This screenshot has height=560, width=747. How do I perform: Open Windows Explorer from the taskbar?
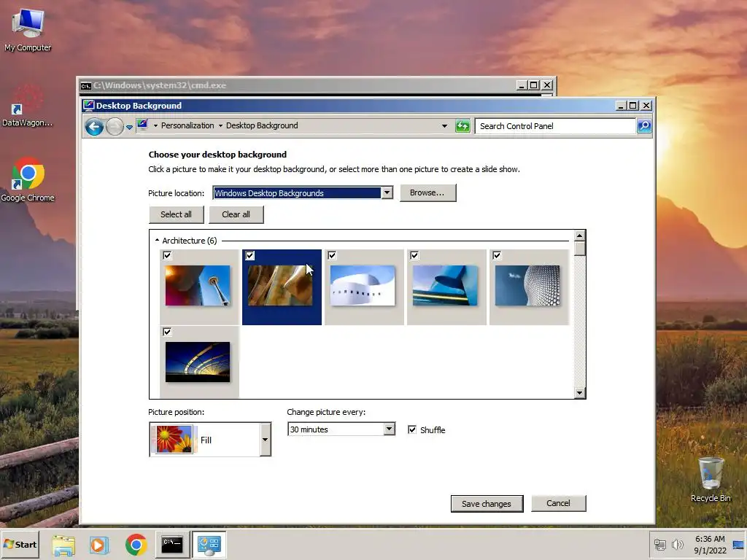63,545
